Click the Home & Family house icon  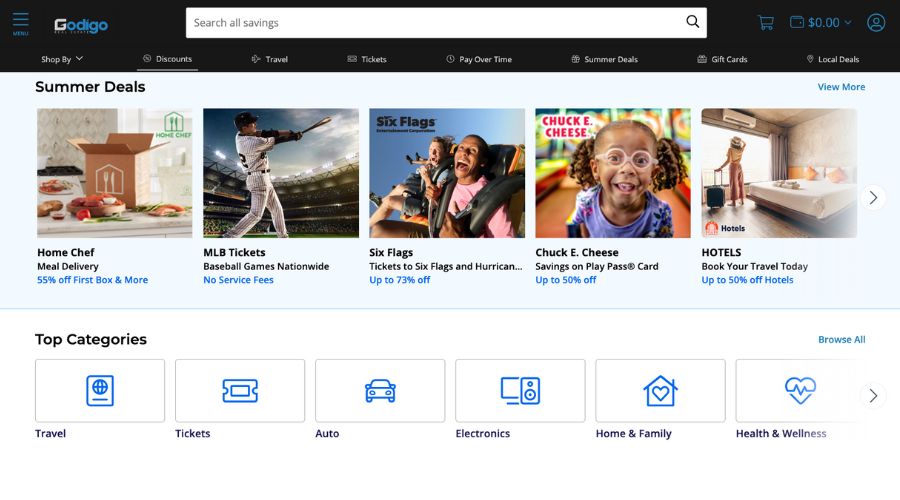(x=660, y=391)
